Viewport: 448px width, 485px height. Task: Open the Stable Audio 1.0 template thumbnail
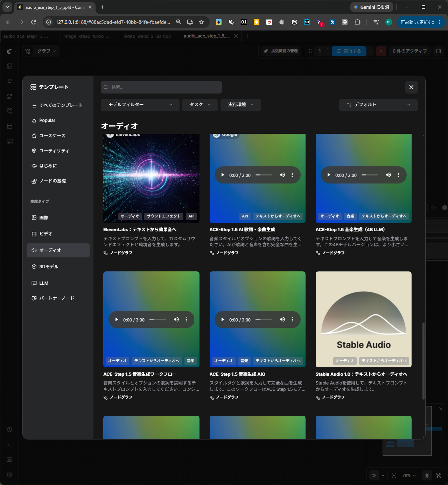(x=364, y=319)
